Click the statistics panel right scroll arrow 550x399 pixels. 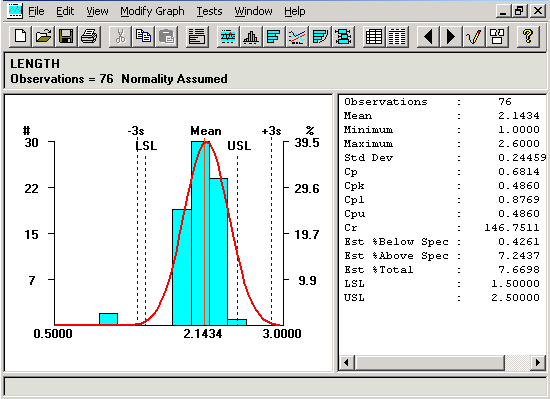pyautogui.click(x=538, y=362)
